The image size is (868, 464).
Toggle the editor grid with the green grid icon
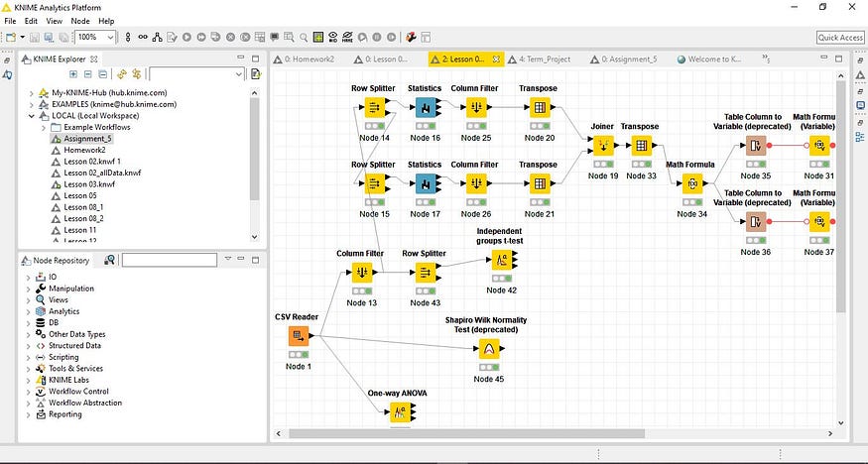pyautogui.click(x=318, y=37)
